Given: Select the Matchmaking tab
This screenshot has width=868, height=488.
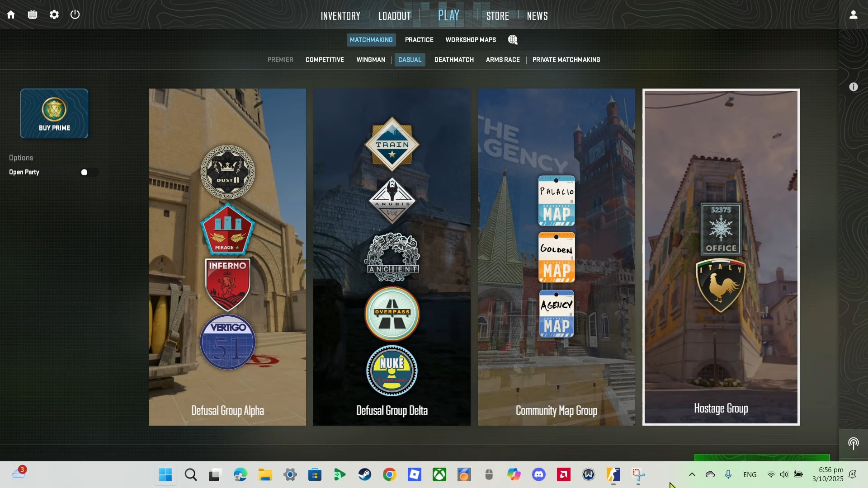Looking at the screenshot, I should [x=371, y=40].
